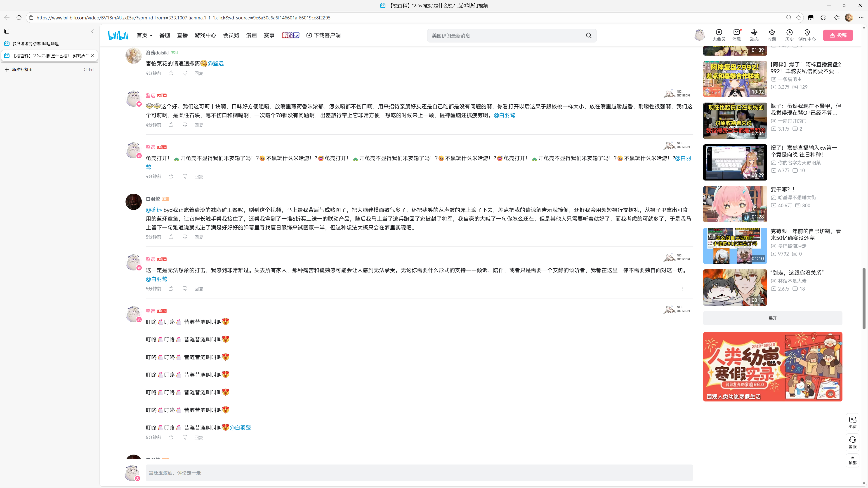Like the 叮咚 昔涟 comment
The height and width of the screenshot is (488, 868).
[x=171, y=437]
